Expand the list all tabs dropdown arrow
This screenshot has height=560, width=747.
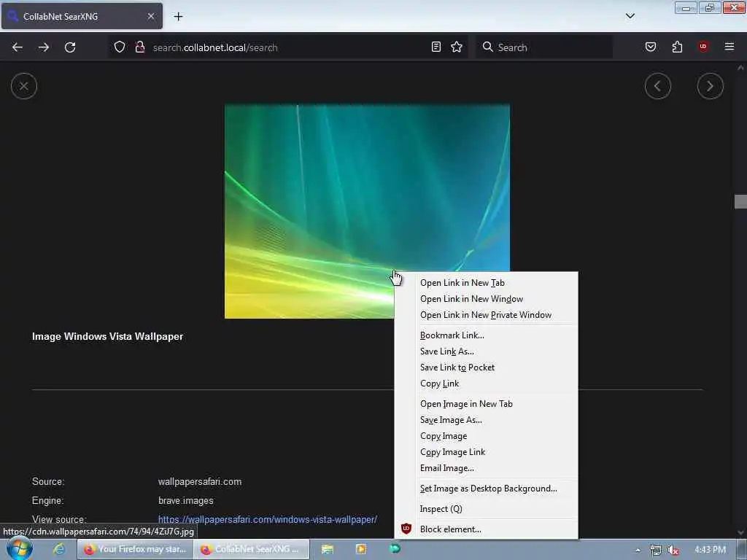[630, 16]
